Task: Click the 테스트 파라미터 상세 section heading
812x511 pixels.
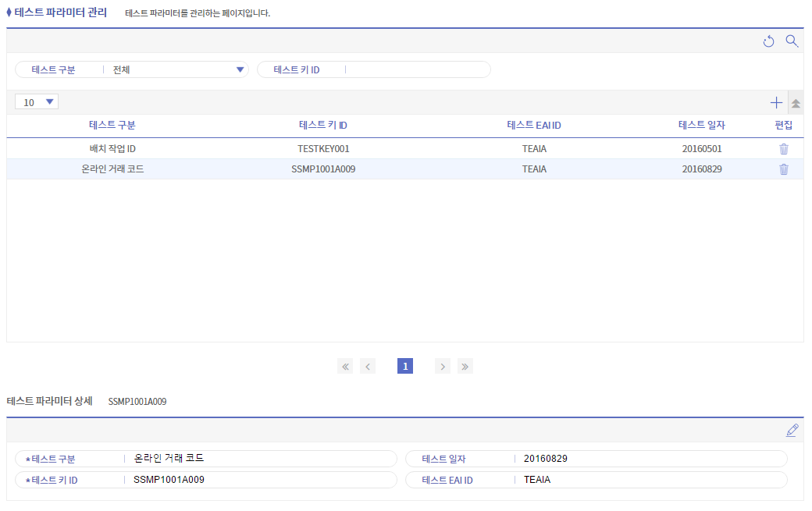Action: [x=49, y=401]
